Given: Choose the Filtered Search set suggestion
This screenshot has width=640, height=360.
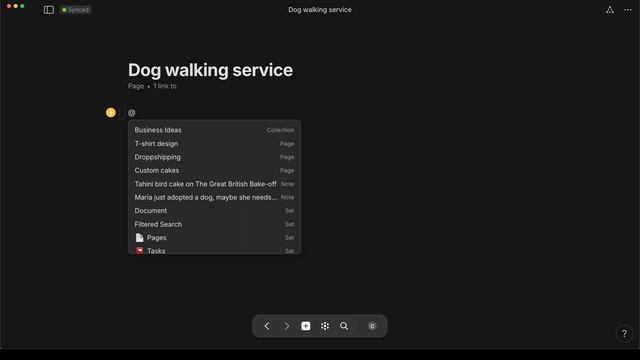Looking at the screenshot, I should [x=214, y=224].
